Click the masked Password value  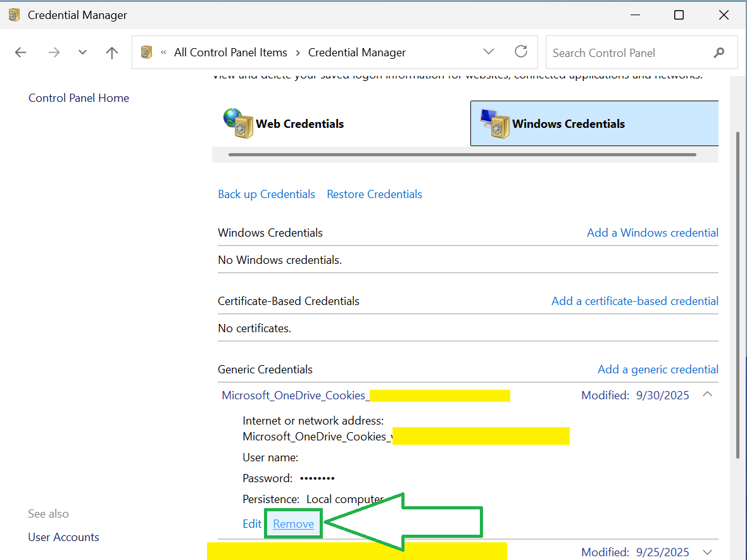pyautogui.click(x=317, y=478)
